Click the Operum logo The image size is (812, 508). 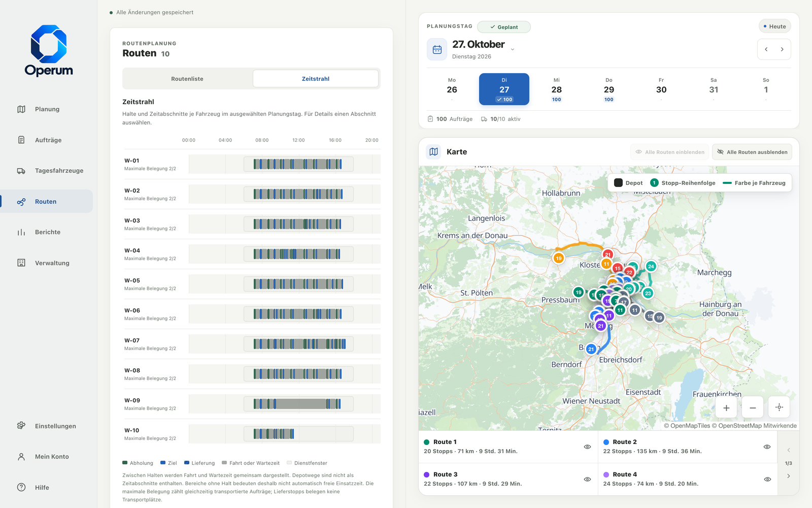coord(49,51)
